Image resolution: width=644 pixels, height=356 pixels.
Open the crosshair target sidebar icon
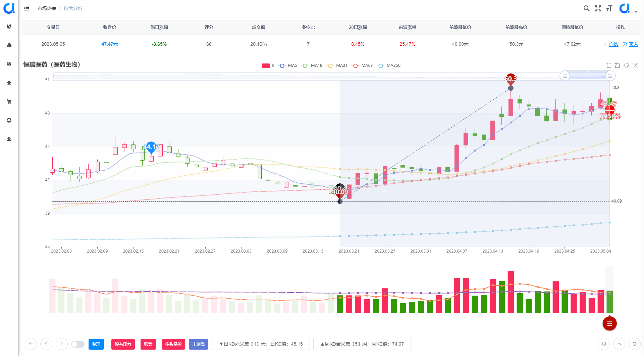[x=9, y=120]
